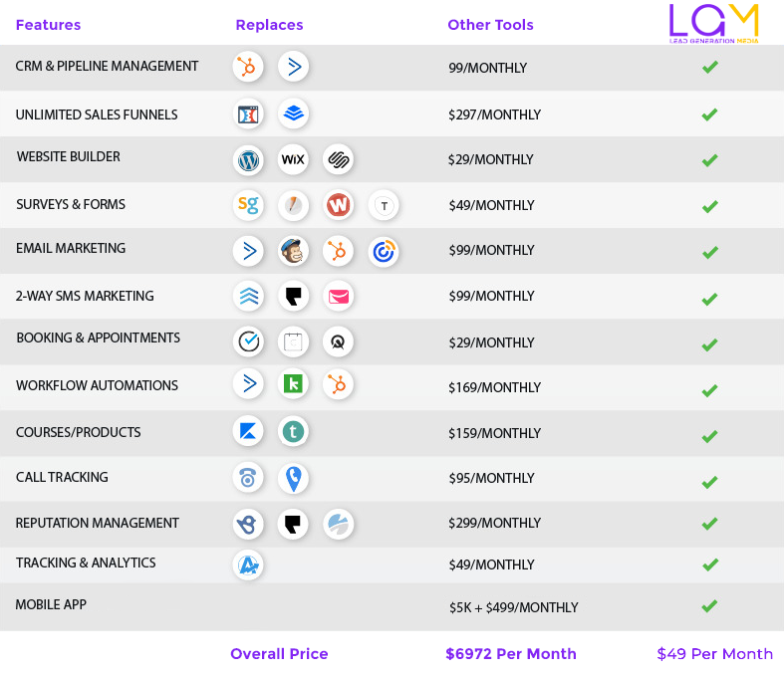Click the Mailchimp monkey icon

click(x=293, y=251)
